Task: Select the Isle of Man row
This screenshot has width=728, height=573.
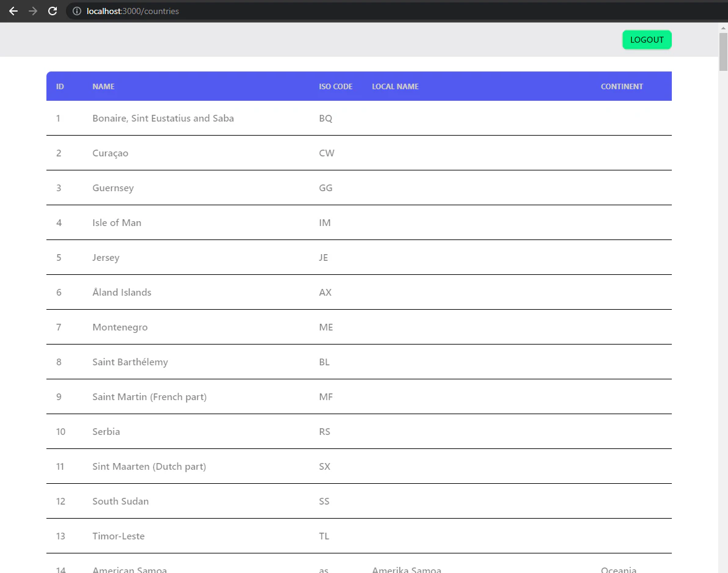Action: click(244, 222)
